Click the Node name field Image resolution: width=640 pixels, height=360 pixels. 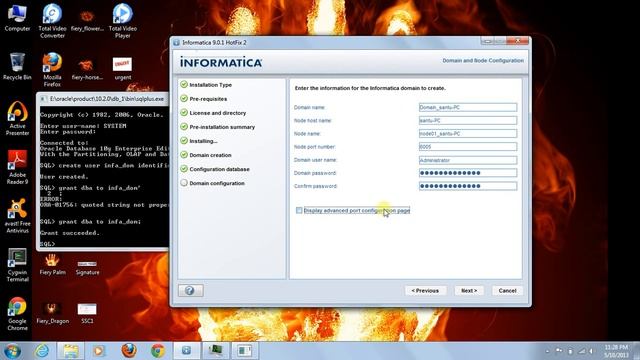tap(468, 133)
